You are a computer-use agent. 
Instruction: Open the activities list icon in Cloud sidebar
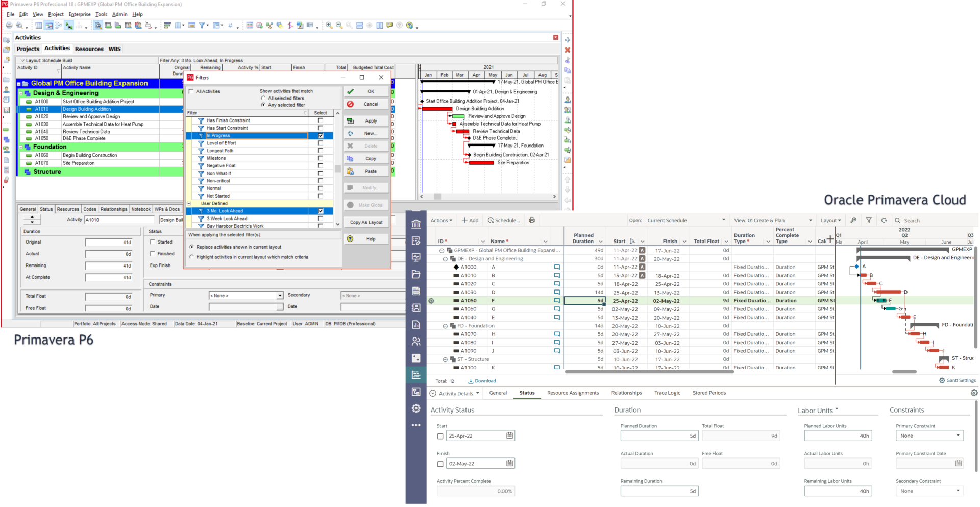(x=416, y=375)
